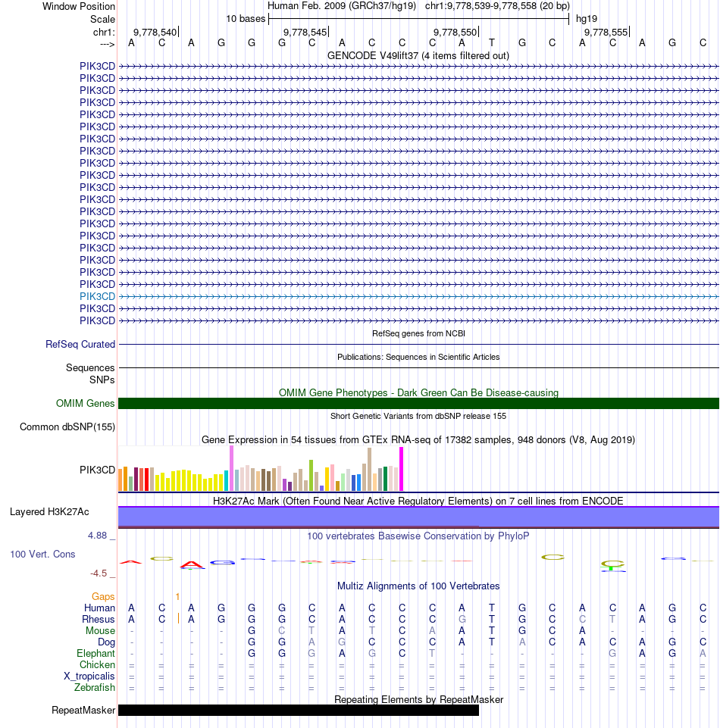
Task: Click the 'chr1:' ruler label
Action: 104,32
